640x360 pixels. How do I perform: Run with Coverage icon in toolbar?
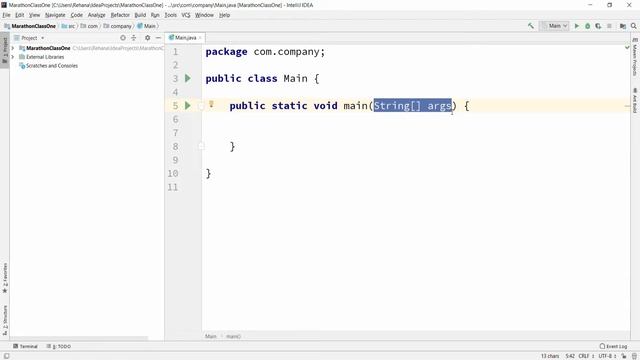click(x=598, y=26)
